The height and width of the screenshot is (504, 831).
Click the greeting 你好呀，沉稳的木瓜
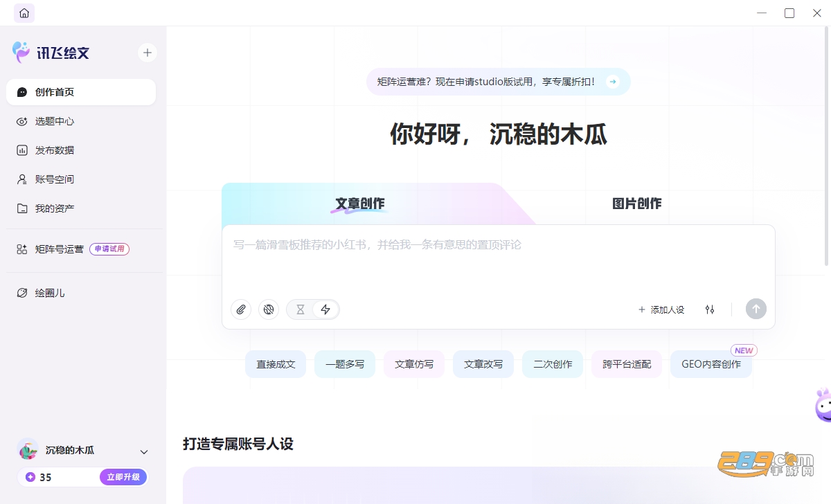[x=499, y=134]
